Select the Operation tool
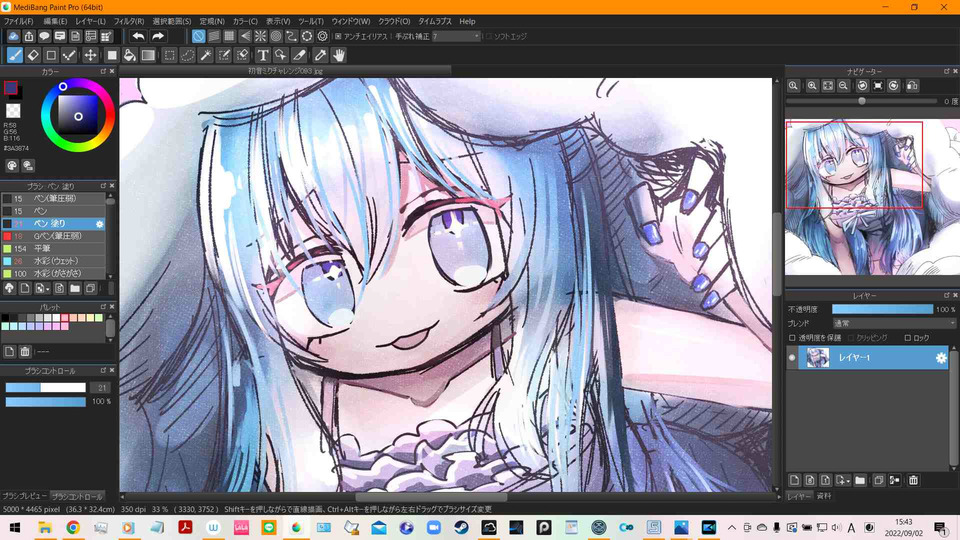 tap(281, 56)
